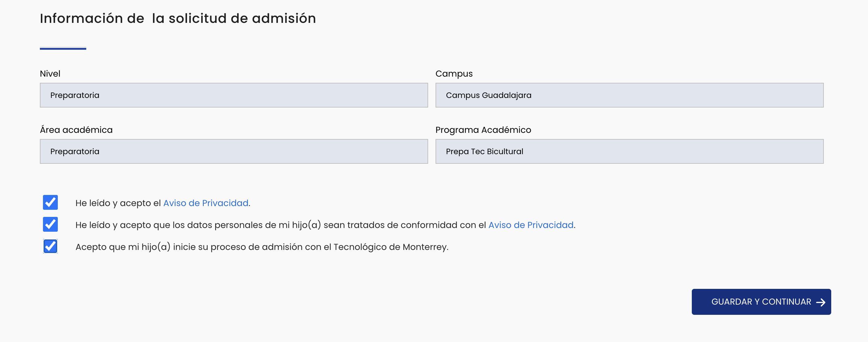Open the Campus Guadalajara field
This screenshot has height=342, width=868.
click(x=629, y=95)
